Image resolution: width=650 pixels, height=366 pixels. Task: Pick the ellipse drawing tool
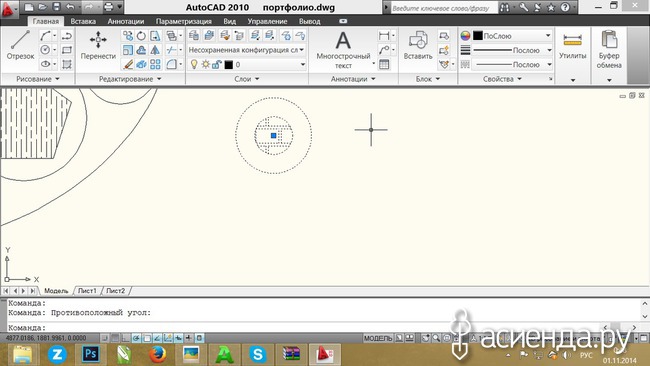pyautogui.click(x=45, y=64)
